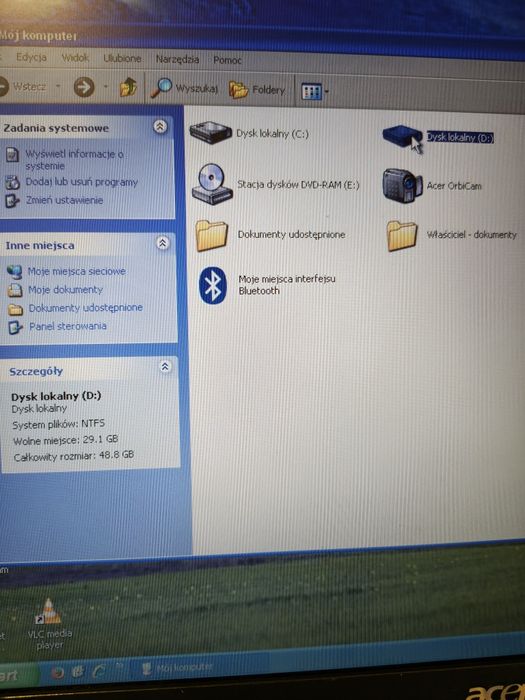Click the Start button
Viewport: 525px width, 700px height.
tap(17, 674)
